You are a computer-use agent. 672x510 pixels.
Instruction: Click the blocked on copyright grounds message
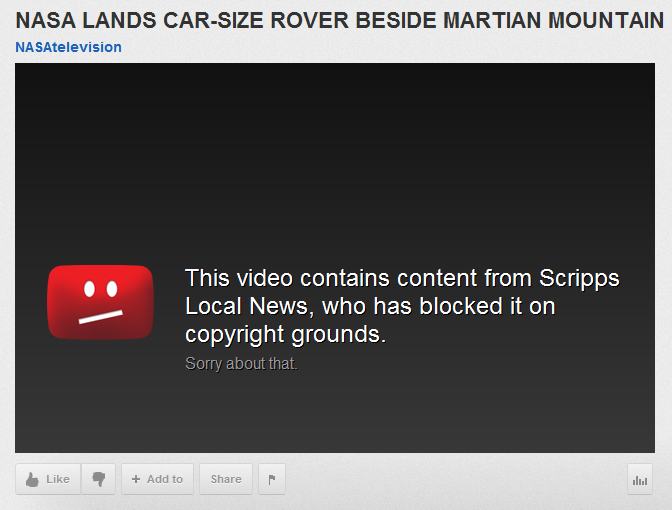(402, 306)
